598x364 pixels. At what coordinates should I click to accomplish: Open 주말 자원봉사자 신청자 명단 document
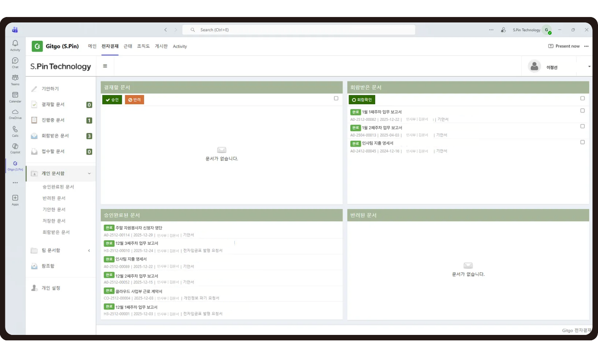coord(139,228)
